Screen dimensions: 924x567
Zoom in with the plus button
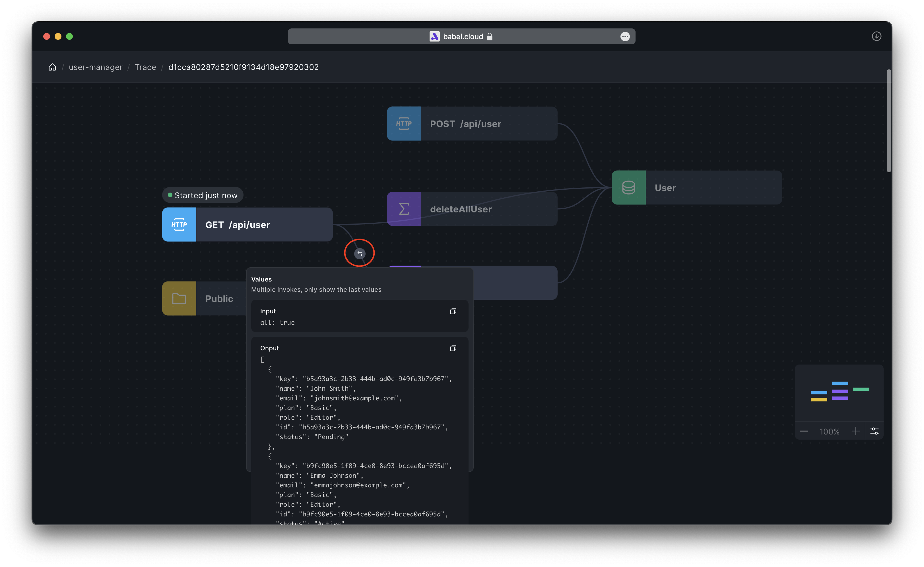855,431
